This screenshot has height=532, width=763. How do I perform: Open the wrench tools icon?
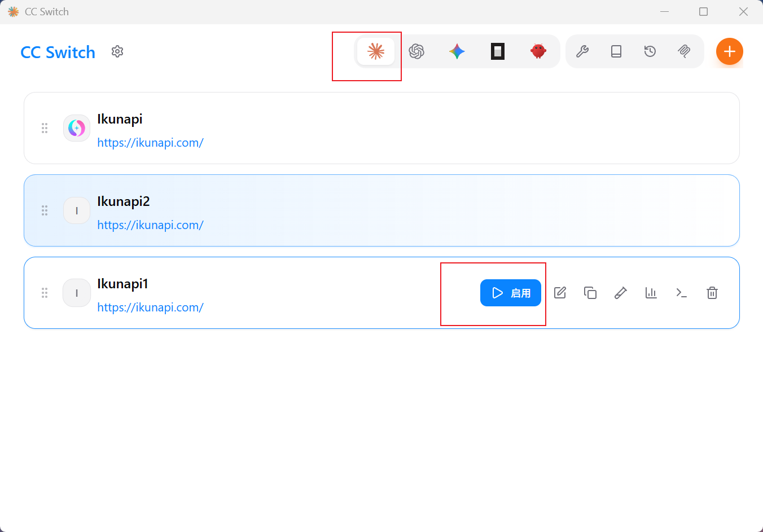[x=582, y=51]
